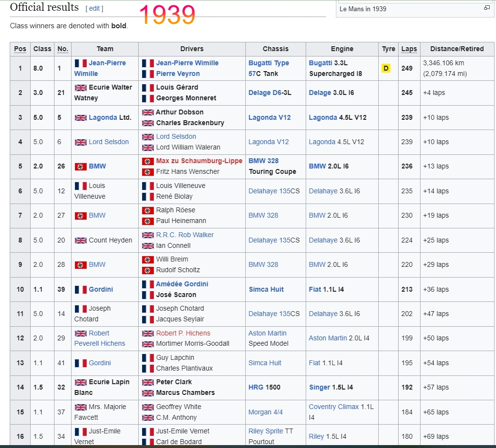Click the German flag beside Max zu Schaumburg-Lippe
Screen dimensions: 496x448
[x=147, y=161]
